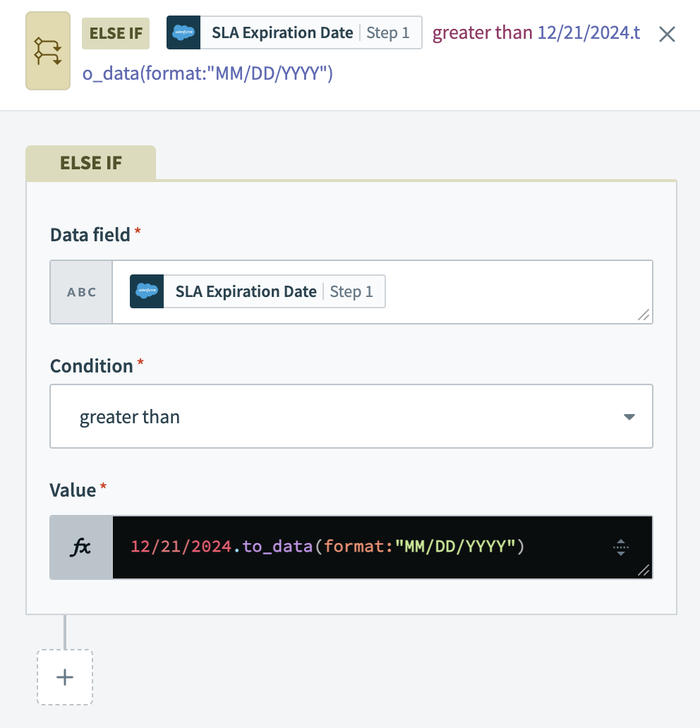This screenshot has width=700, height=728.
Task: Click the ELSE IF badge in the header
Action: [x=116, y=33]
